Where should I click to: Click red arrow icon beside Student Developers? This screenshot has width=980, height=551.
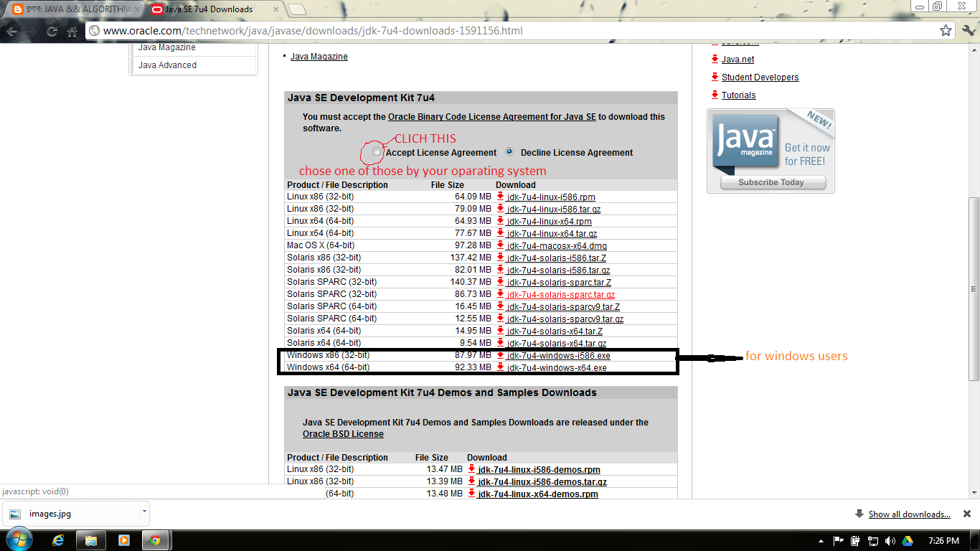(715, 77)
